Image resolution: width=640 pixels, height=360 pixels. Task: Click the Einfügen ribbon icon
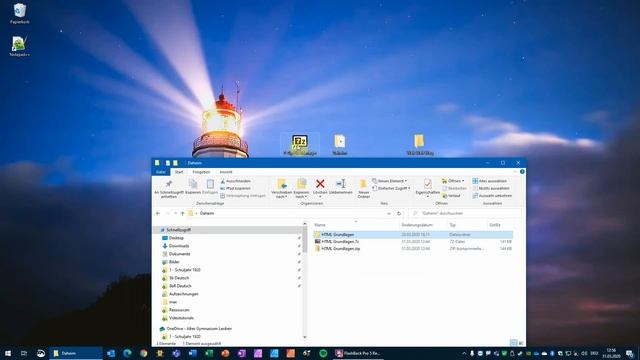coord(210,187)
